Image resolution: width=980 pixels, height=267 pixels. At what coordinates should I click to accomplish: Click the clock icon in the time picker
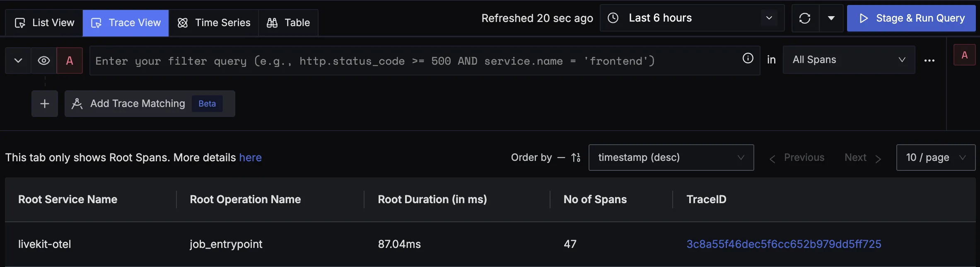(x=613, y=17)
